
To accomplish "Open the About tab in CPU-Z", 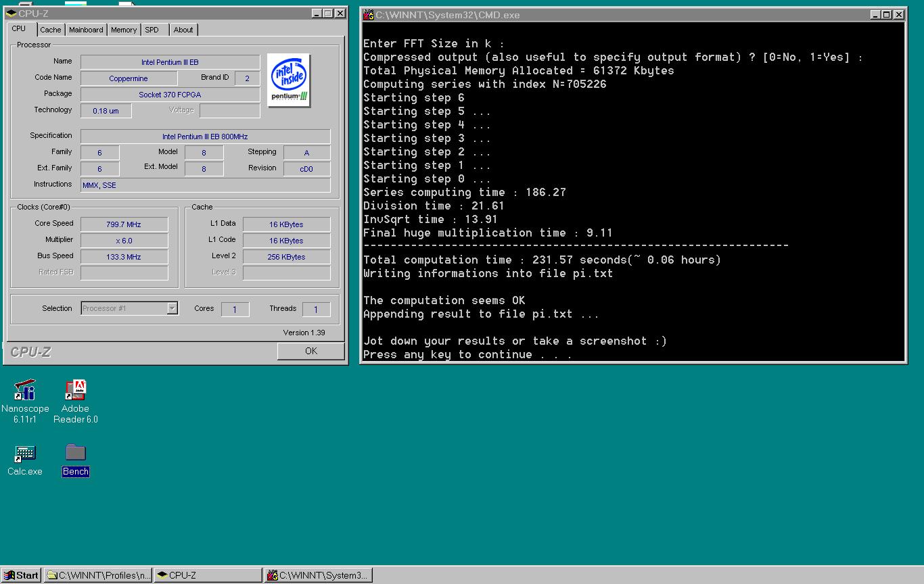I will (183, 30).
